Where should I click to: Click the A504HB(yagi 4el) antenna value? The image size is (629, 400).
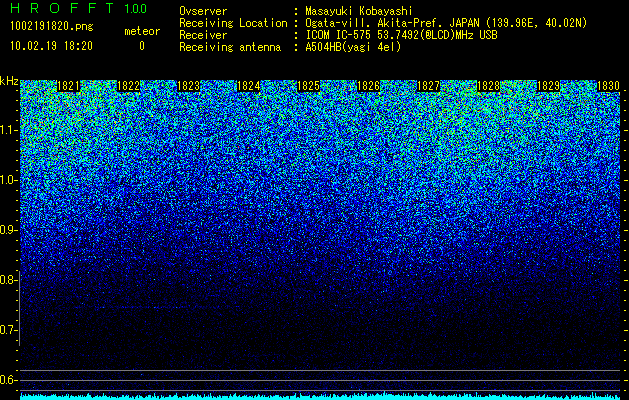pyautogui.click(x=353, y=47)
